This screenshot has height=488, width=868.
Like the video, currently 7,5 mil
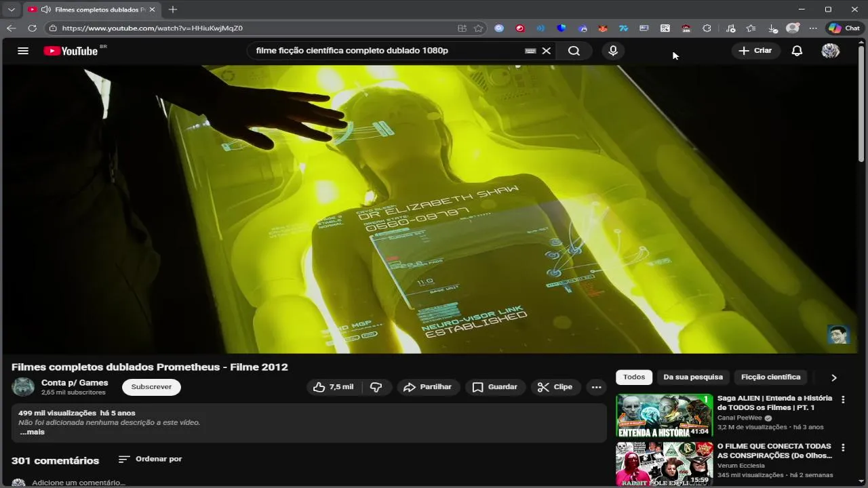pyautogui.click(x=334, y=387)
